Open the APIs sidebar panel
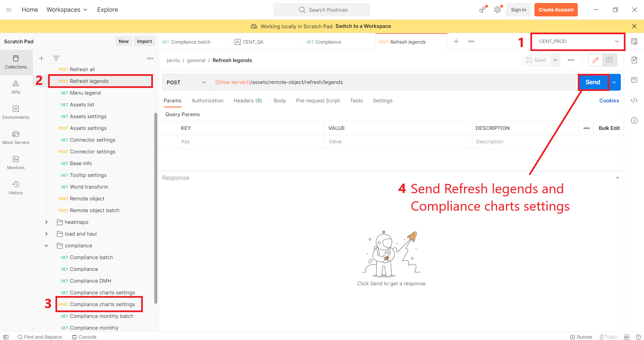The image size is (644, 340). tap(16, 88)
